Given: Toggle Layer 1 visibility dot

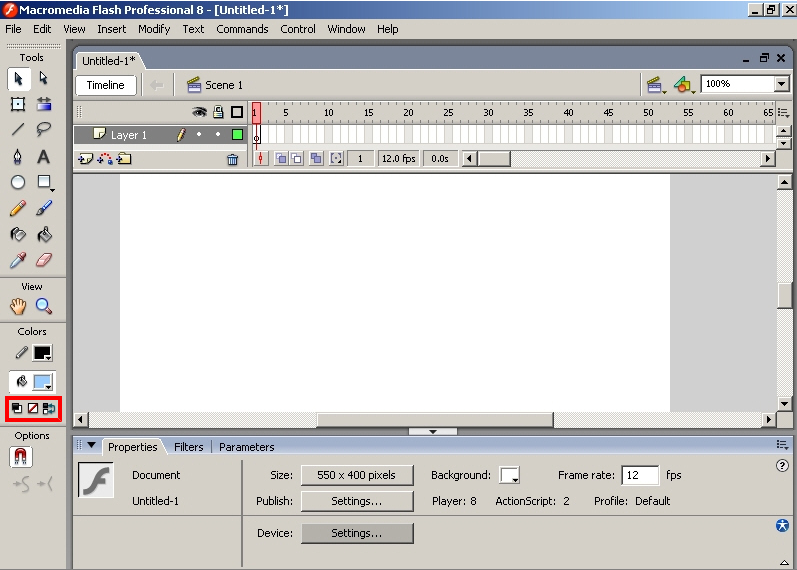Looking at the screenshot, I should coord(199,135).
